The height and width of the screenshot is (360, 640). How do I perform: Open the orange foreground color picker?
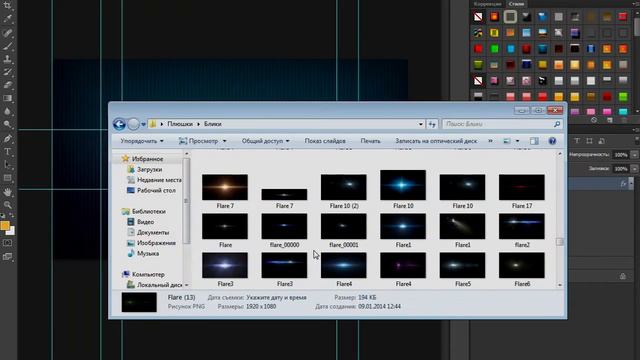4,225
